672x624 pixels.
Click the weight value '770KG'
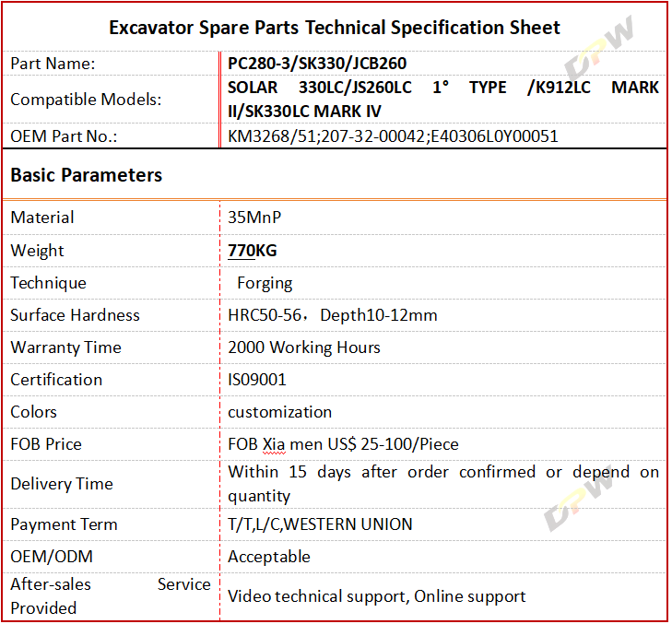[252, 251]
